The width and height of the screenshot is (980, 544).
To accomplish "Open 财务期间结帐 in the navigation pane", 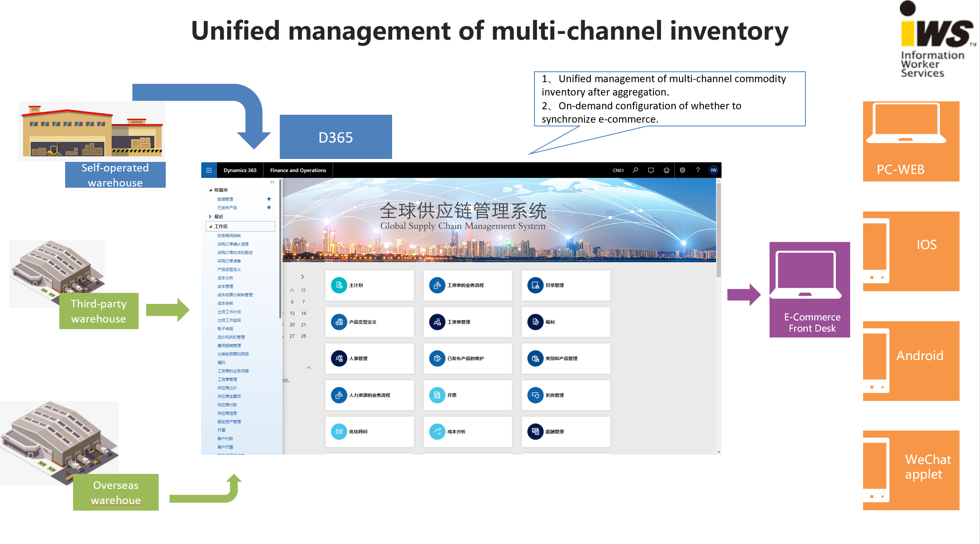I will [x=229, y=236].
